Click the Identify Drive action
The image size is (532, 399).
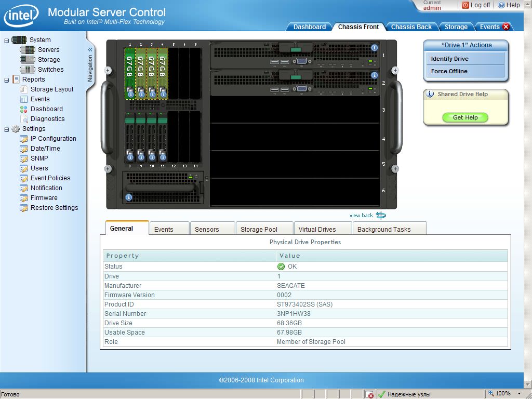pyautogui.click(x=450, y=59)
